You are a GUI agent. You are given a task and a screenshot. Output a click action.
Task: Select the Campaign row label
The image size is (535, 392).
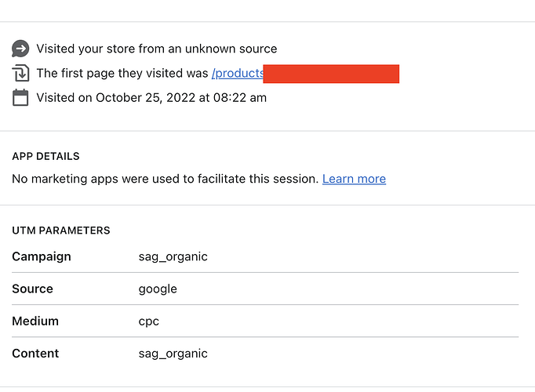point(42,256)
